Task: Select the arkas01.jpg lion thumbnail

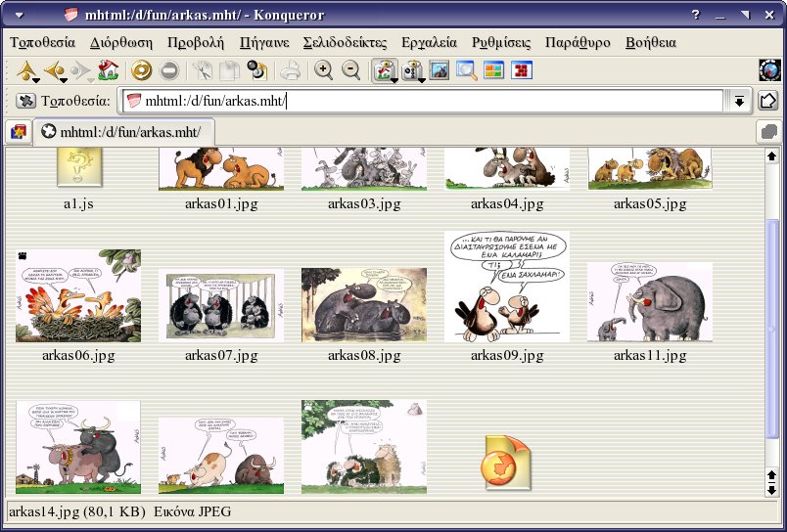Action: click(221, 169)
